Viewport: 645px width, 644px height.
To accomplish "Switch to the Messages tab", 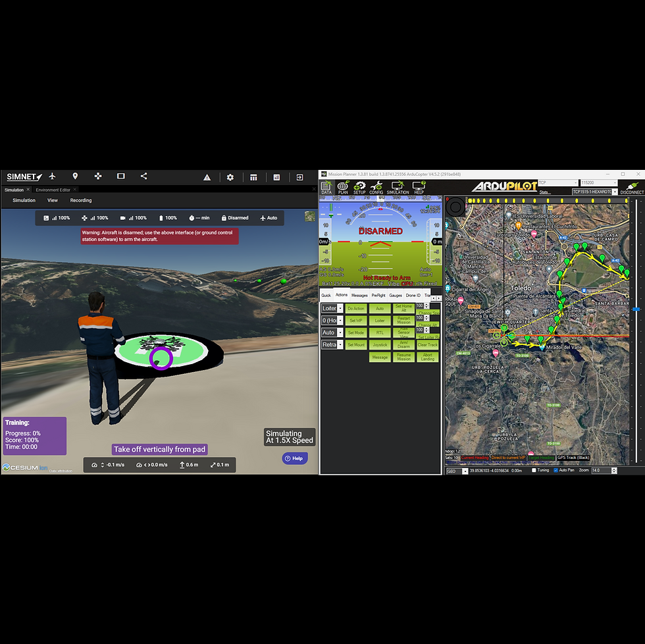I will (359, 296).
